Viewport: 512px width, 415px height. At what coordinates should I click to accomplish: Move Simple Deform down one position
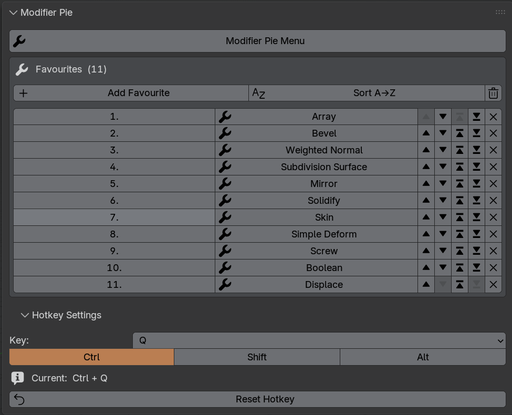[x=443, y=234]
